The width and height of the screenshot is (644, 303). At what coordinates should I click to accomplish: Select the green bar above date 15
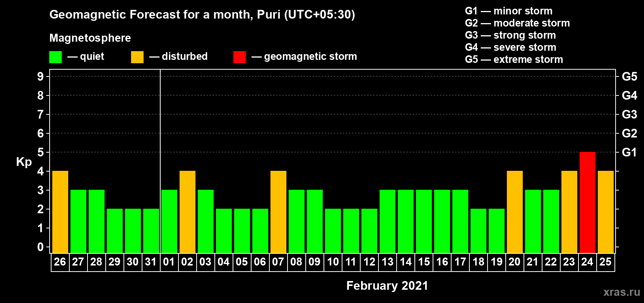pos(424,221)
